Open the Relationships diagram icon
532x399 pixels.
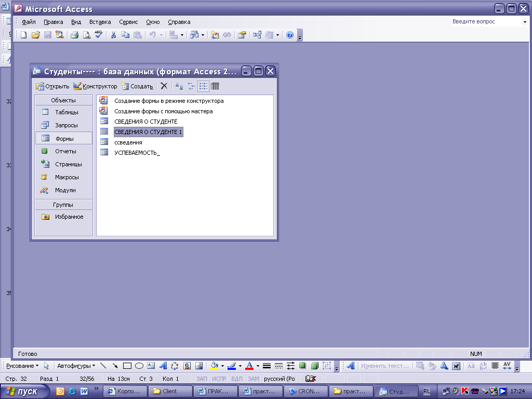coord(257,35)
